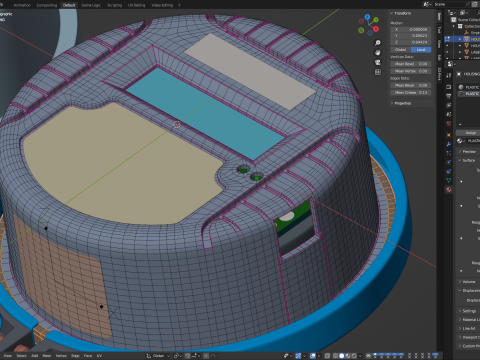
Task: Open the Particles properties tab icon
Action: 449,153
